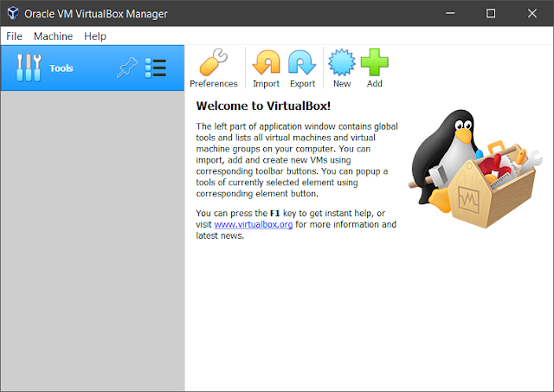Viewport: 554px width, 392px height.
Task: Click the green Add machine icon
Action: pos(375,62)
